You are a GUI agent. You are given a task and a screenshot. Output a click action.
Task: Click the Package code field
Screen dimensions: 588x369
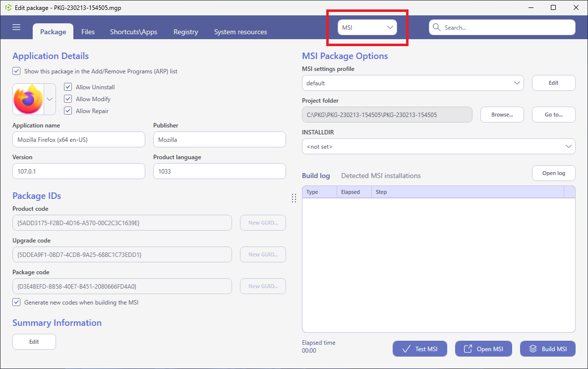[x=122, y=286]
